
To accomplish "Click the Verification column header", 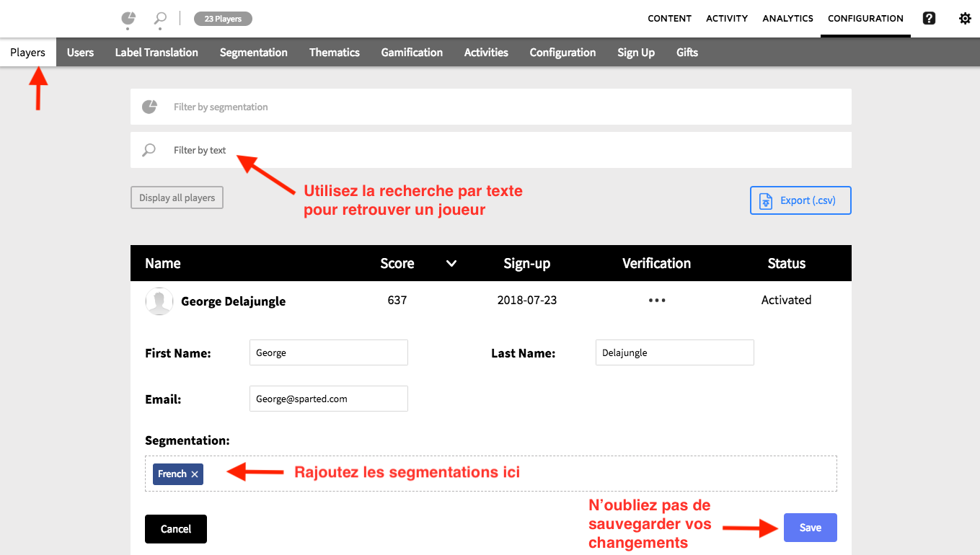I will pyautogui.click(x=657, y=263).
